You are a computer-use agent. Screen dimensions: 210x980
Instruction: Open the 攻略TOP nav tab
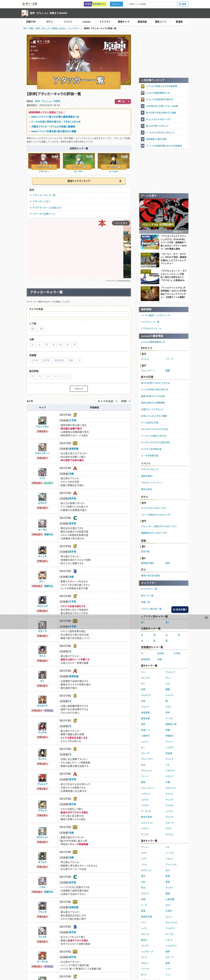31,22
